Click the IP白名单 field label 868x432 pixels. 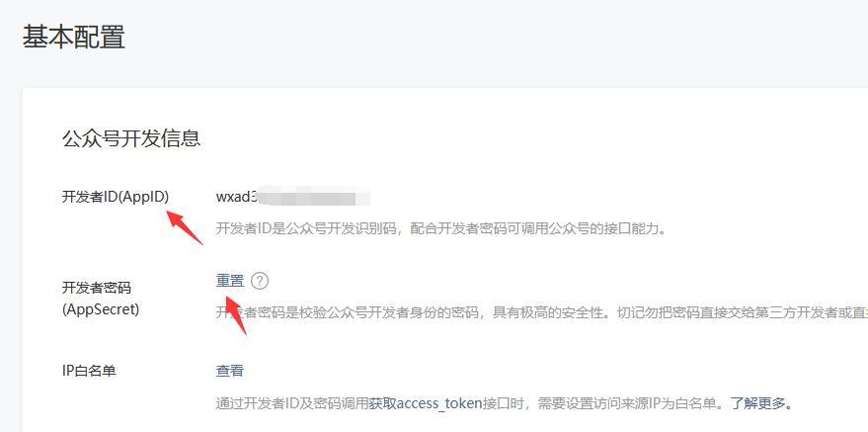(x=89, y=371)
